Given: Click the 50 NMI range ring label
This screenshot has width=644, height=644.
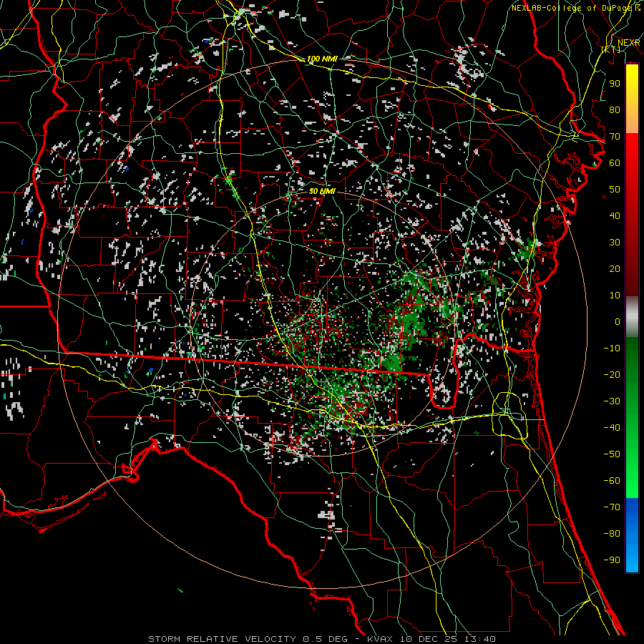Looking at the screenshot, I should tap(322, 191).
